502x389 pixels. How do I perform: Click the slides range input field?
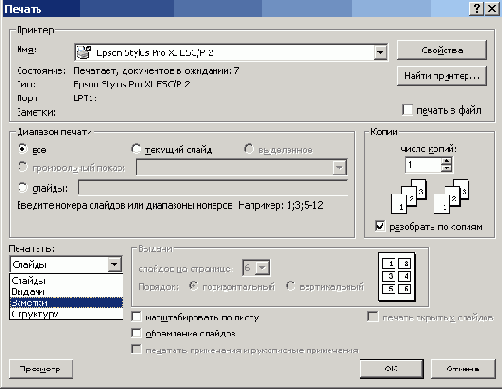pyautogui.click(x=213, y=188)
